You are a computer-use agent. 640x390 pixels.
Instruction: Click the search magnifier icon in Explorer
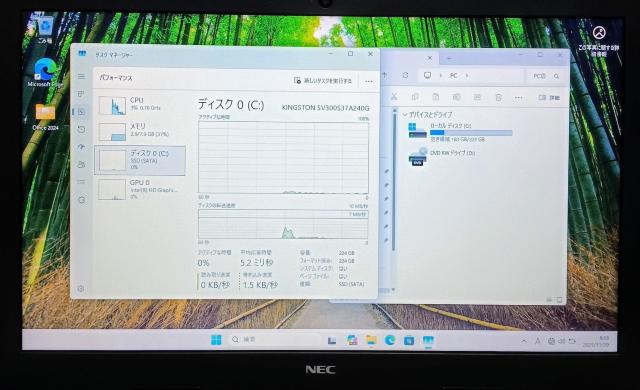[x=556, y=76]
